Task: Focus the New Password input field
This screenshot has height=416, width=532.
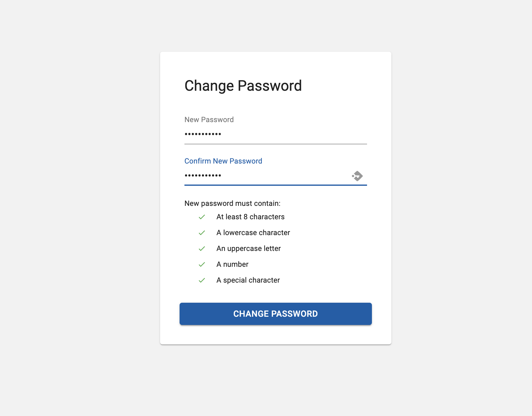Action: [276, 134]
